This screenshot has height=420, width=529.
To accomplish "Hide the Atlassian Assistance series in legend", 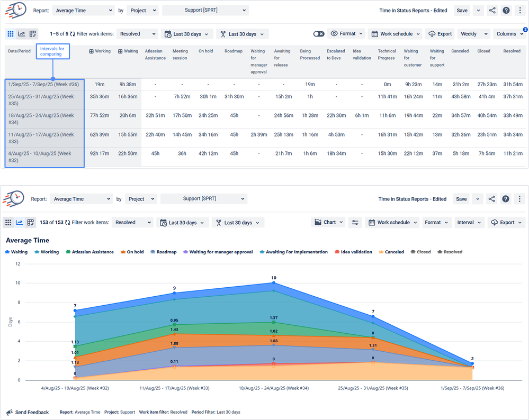I will point(89,252).
